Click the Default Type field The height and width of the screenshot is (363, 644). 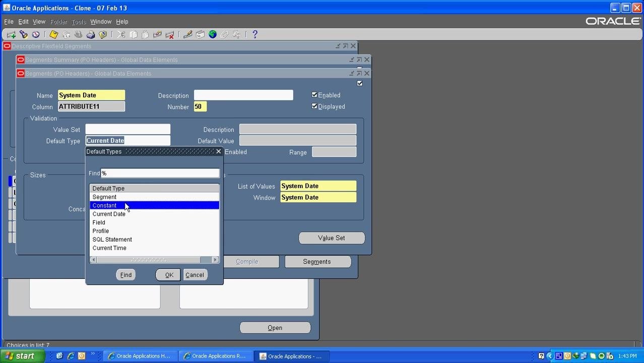click(127, 141)
